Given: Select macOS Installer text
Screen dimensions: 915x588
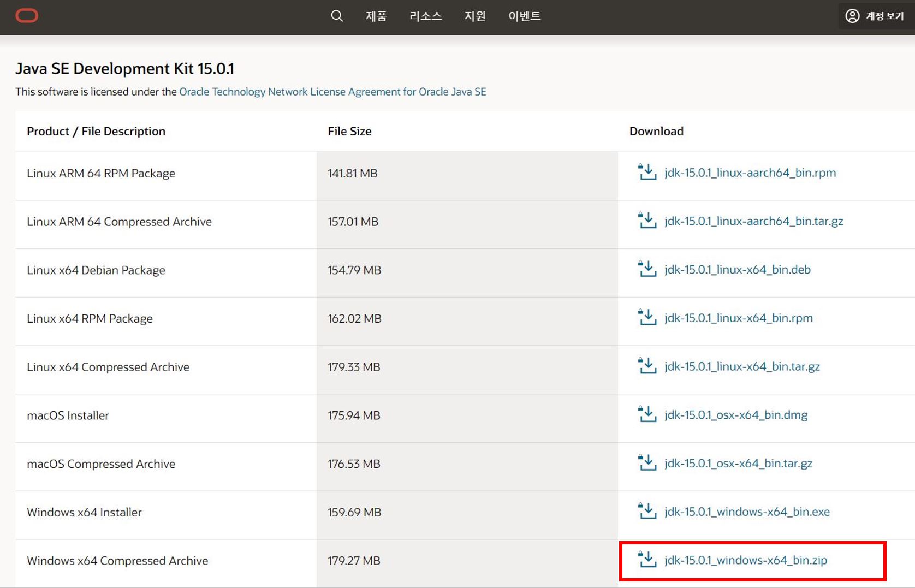Looking at the screenshot, I should pyautogui.click(x=68, y=415).
